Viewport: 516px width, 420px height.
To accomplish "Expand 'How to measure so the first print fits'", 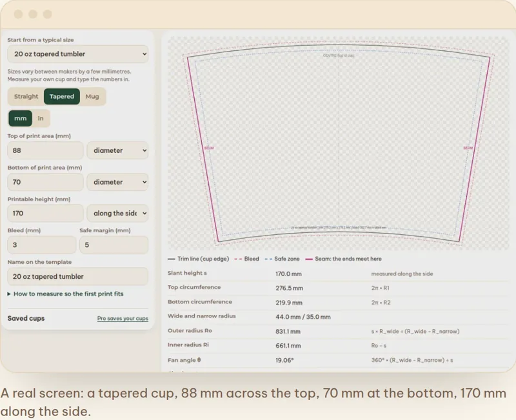I will (66, 294).
